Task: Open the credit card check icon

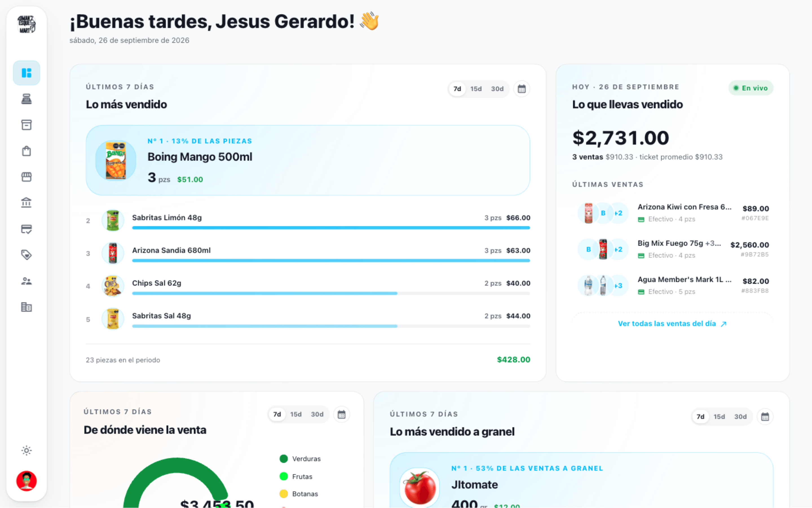Action: pyautogui.click(x=27, y=229)
